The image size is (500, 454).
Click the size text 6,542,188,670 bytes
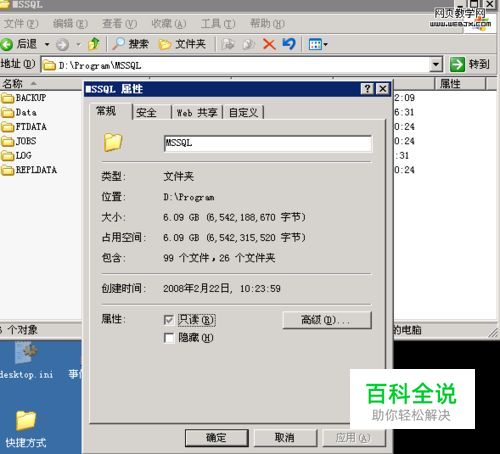click(x=256, y=218)
